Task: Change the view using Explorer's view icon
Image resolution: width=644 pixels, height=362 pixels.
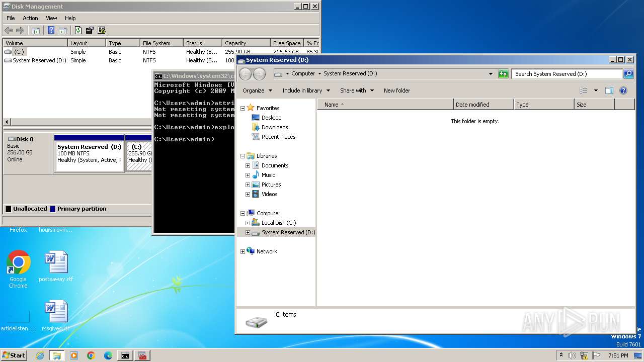Action: point(584,90)
